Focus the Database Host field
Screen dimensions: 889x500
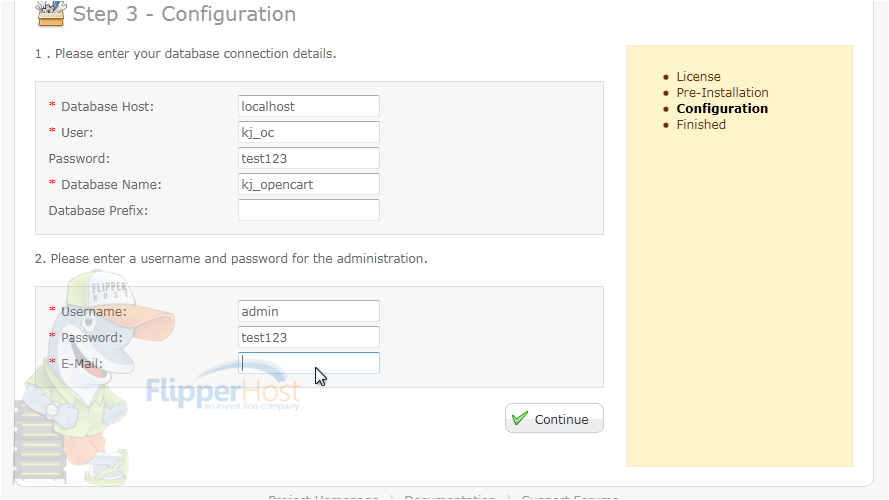pyautogui.click(x=308, y=106)
